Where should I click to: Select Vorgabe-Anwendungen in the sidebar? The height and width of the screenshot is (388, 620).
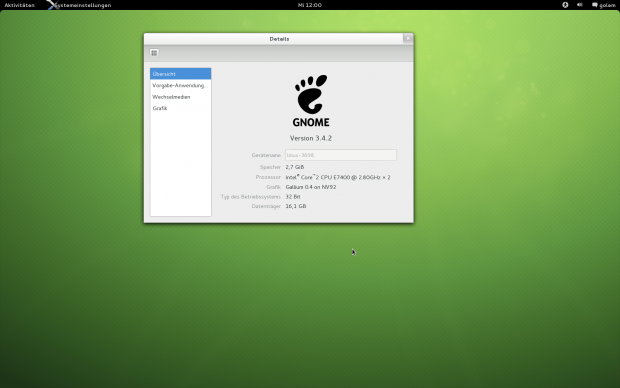[x=180, y=85]
